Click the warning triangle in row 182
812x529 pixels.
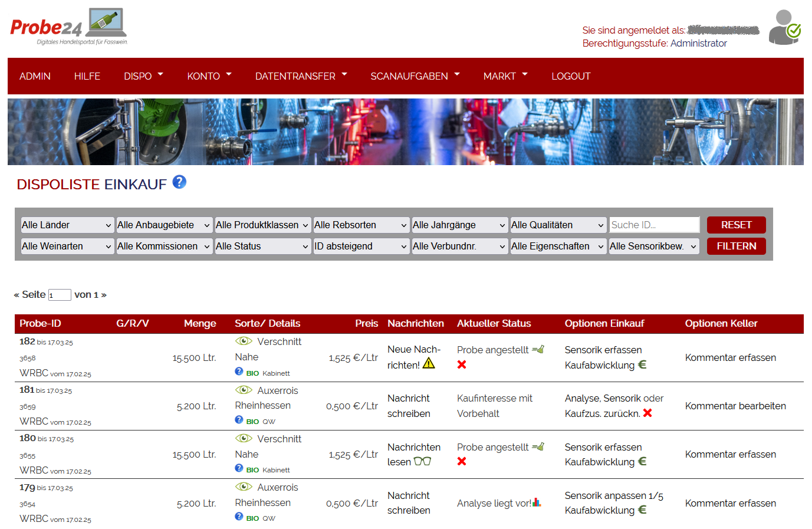(x=429, y=363)
